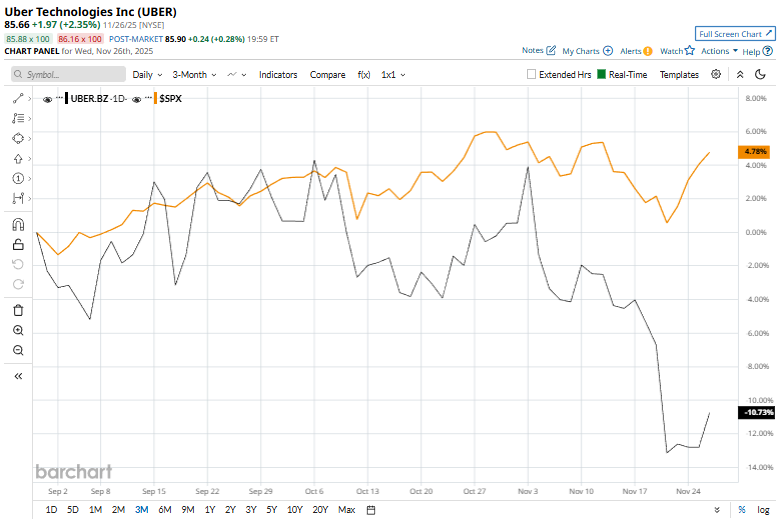This screenshot has height=526, width=777.
Task: Select the 20Y time range
Action: click(320, 510)
